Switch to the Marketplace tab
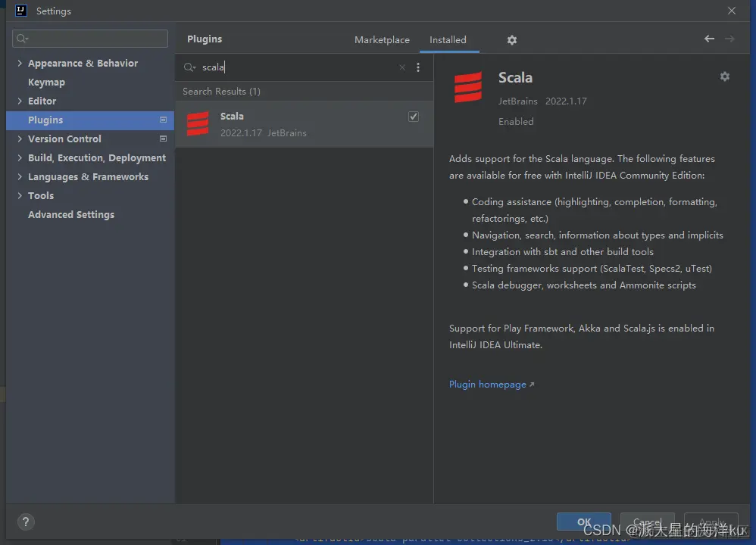This screenshot has width=756, height=545. pos(382,40)
